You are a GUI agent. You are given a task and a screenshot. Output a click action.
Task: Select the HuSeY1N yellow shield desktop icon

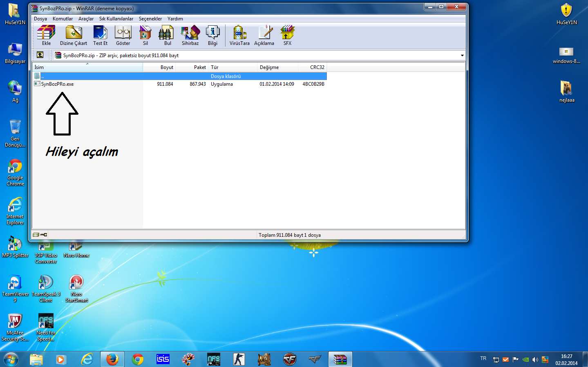point(566,14)
